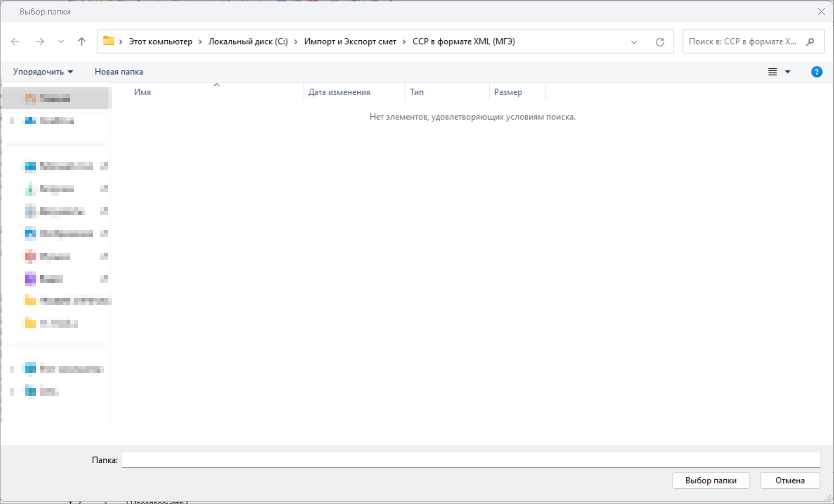Click the Back navigation arrow
The height and width of the screenshot is (504, 834).
15,42
